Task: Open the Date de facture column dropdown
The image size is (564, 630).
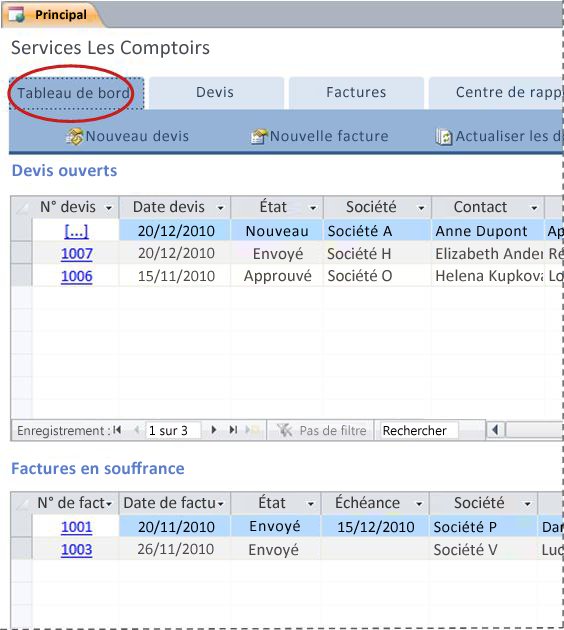Action: 221,504
